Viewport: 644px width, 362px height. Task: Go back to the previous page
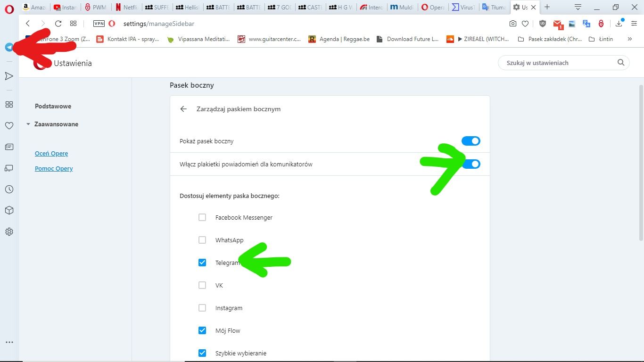pyautogui.click(x=28, y=24)
